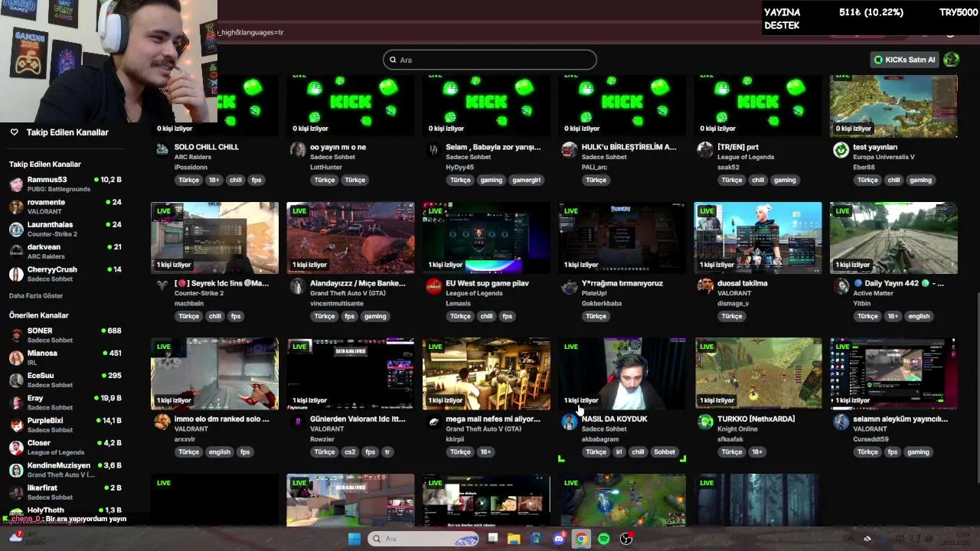Click english tag under Daily Yayın 442
980x551 pixels.
point(919,316)
